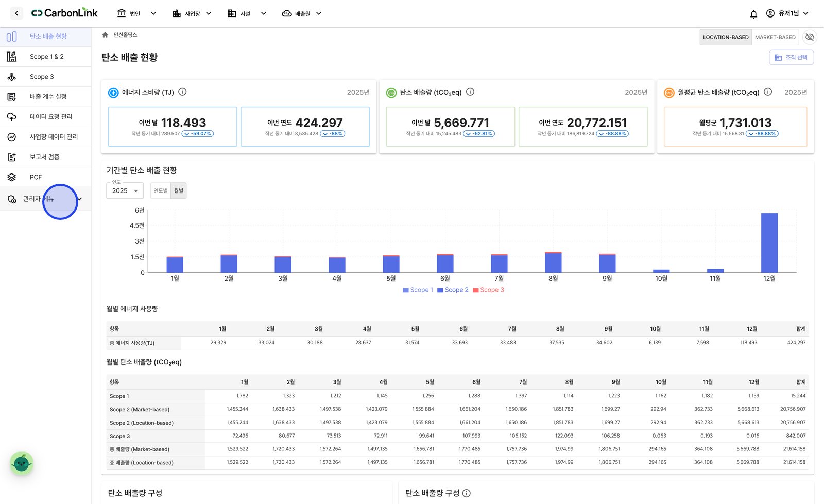
Task: Expand the 관리자 메뉴 section
Action: coord(45,199)
